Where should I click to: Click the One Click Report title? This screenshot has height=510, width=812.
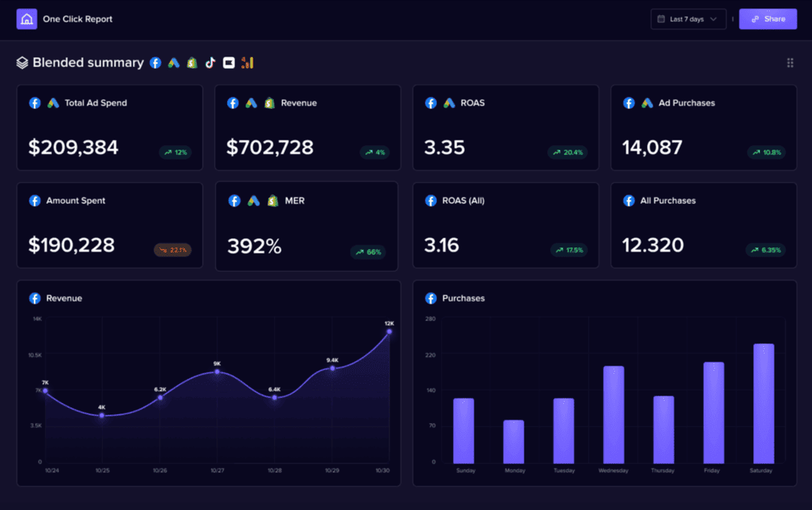77,19
